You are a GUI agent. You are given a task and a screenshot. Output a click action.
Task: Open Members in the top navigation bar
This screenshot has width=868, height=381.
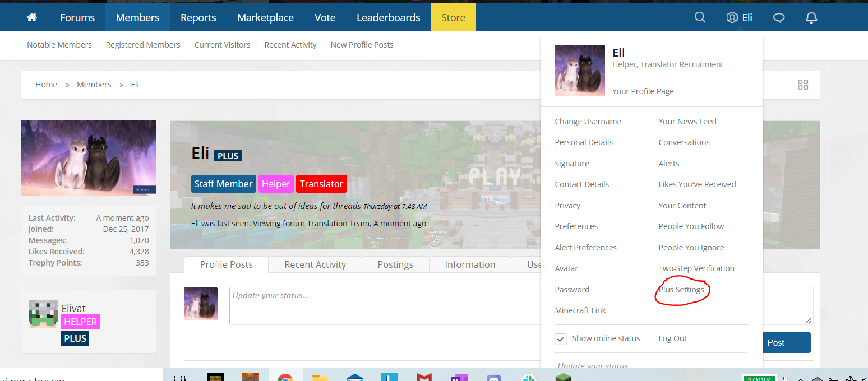[138, 17]
